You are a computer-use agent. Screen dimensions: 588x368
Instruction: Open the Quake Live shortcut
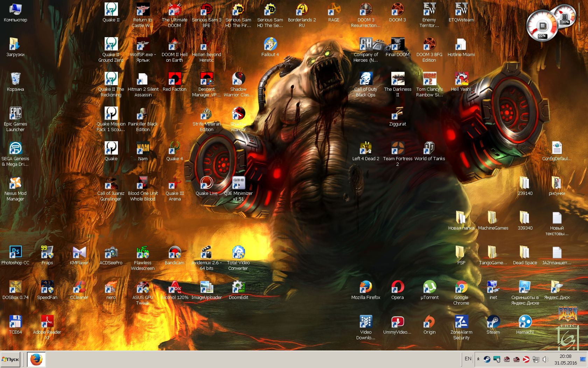point(206,186)
